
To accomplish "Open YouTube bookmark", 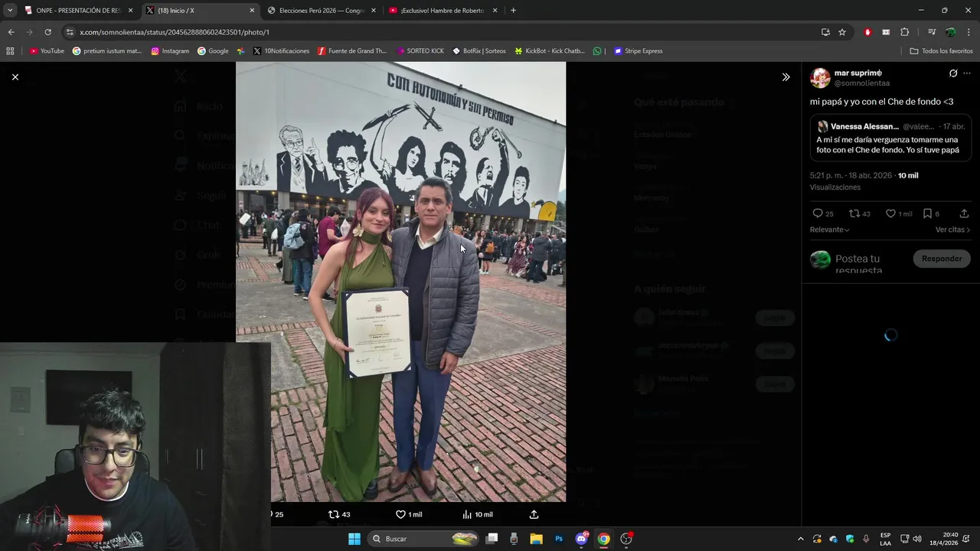I will pyautogui.click(x=47, y=51).
